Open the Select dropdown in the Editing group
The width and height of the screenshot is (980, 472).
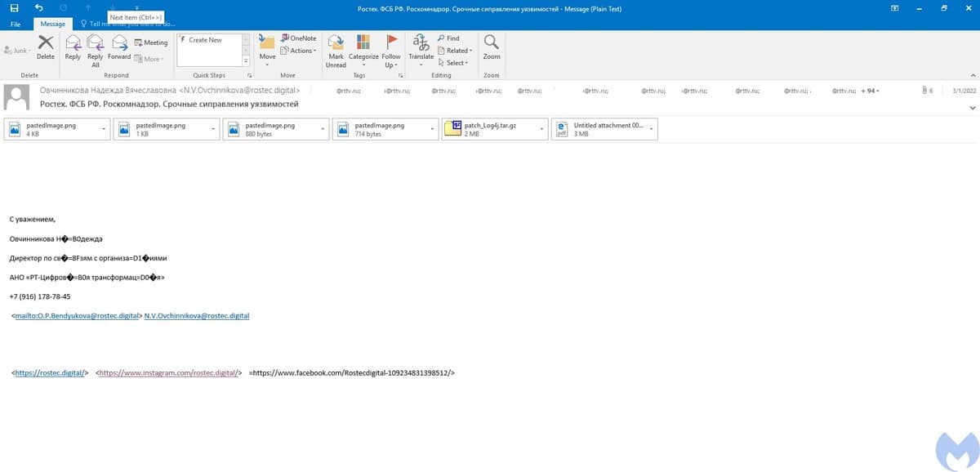coord(453,63)
